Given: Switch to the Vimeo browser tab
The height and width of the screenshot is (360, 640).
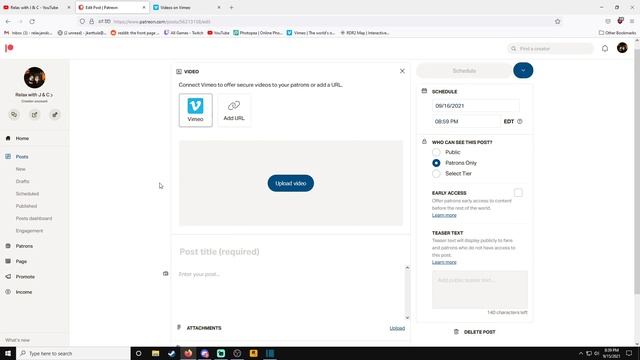Looking at the screenshot, I should coord(187,7).
